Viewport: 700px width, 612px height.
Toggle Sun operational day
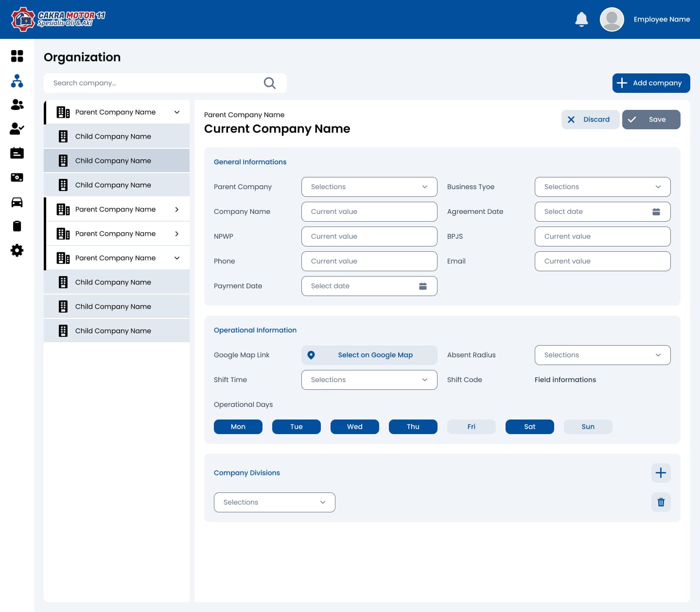coord(588,427)
